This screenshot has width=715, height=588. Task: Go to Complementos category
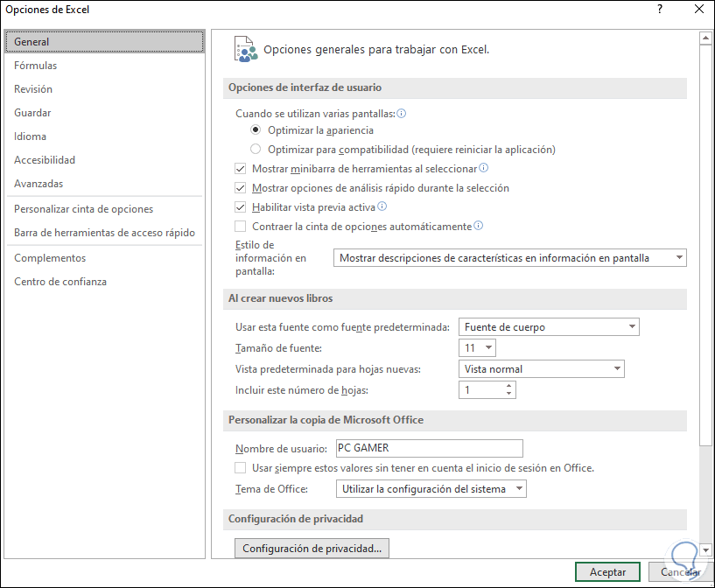pyautogui.click(x=104, y=258)
